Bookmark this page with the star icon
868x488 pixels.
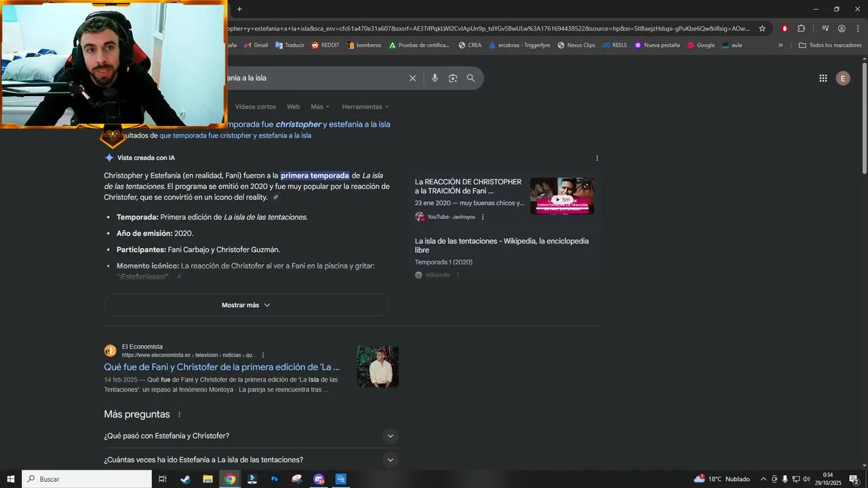762,28
